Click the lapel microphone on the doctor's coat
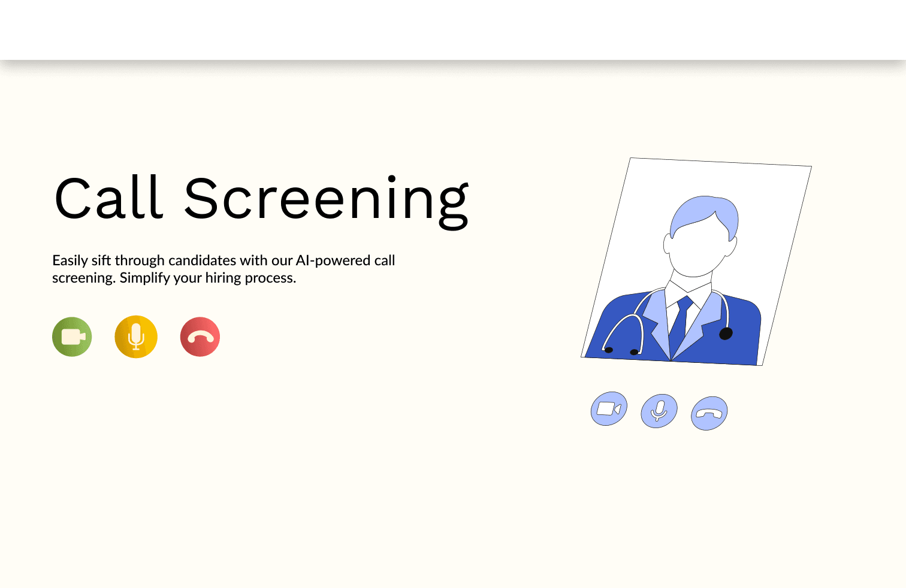The image size is (906, 588). [726, 333]
